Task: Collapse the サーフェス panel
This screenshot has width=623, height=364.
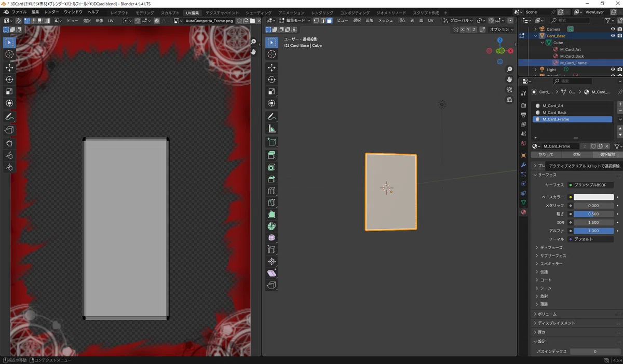Action: (x=547, y=175)
